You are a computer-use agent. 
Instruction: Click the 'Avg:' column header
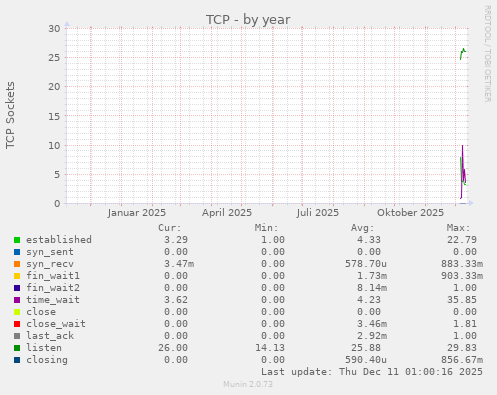coord(363,228)
